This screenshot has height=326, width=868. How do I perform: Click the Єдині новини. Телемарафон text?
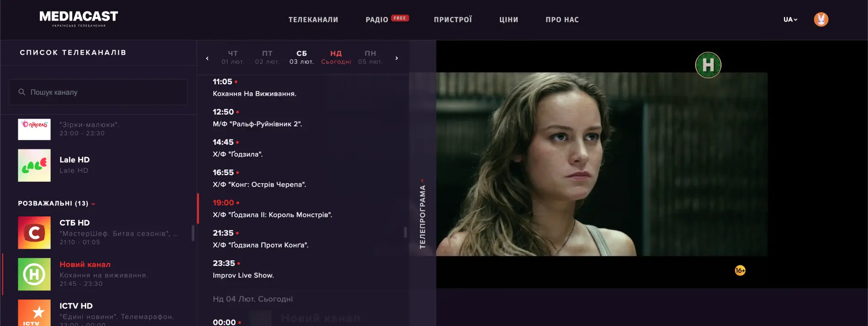pos(117,316)
